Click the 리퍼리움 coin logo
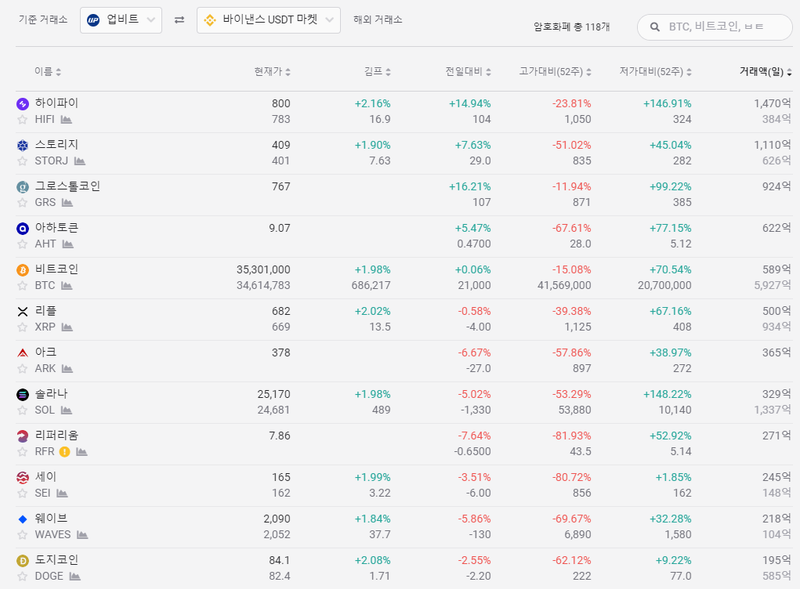 [22, 436]
